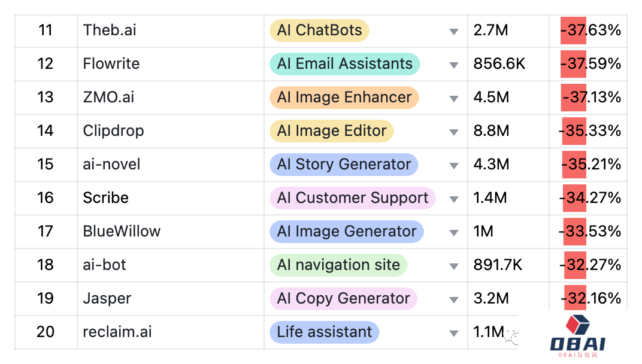
Task: Expand category dropdown arrow for BlueWillow
Action: point(453,233)
